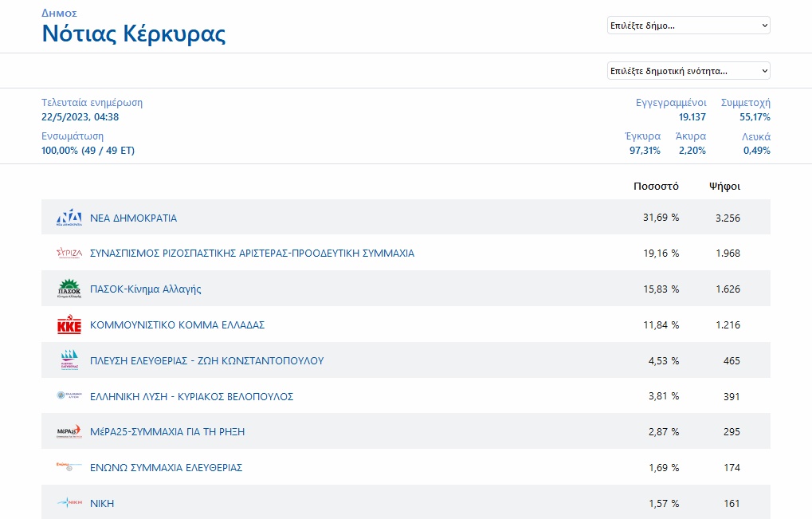Open ΚΟΜΜΟΥΝΙΣΤΙΚΟ ΚΟΜΜΑ ΕΛΛΑΔΑΣ link
This screenshot has height=519, width=812.
click(x=177, y=325)
